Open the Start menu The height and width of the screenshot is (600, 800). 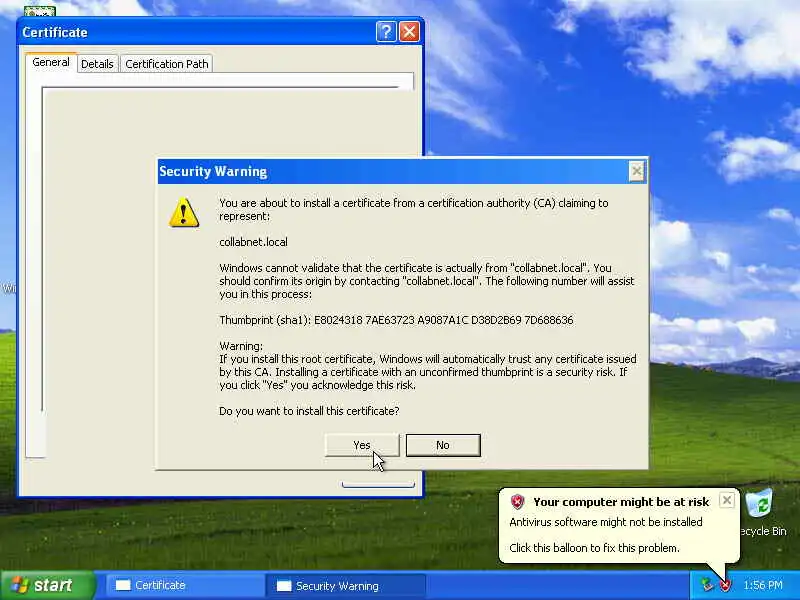tap(47, 585)
